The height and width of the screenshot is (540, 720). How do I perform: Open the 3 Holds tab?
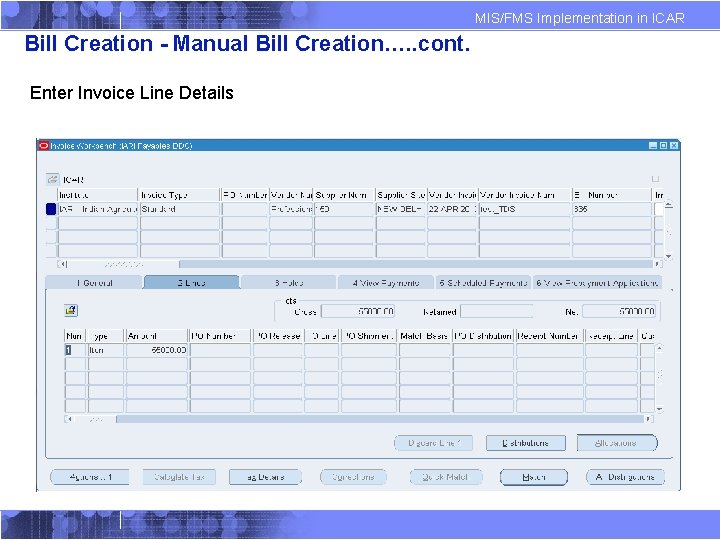click(x=289, y=282)
